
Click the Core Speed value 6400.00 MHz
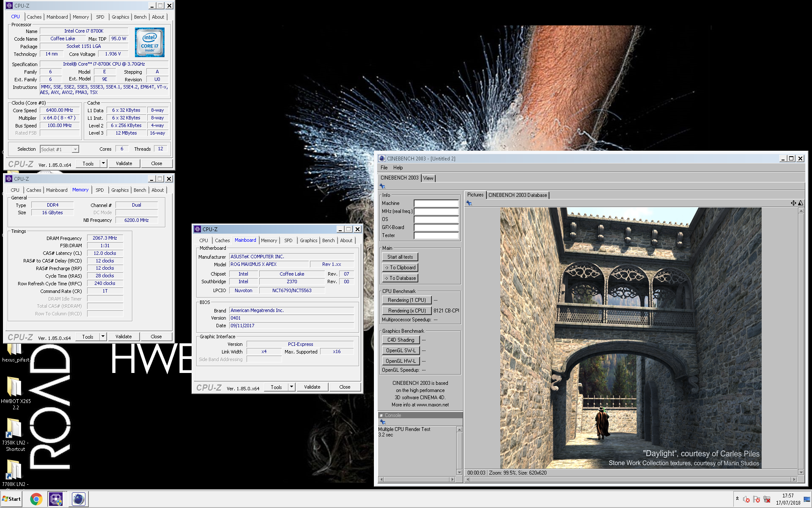click(60, 110)
